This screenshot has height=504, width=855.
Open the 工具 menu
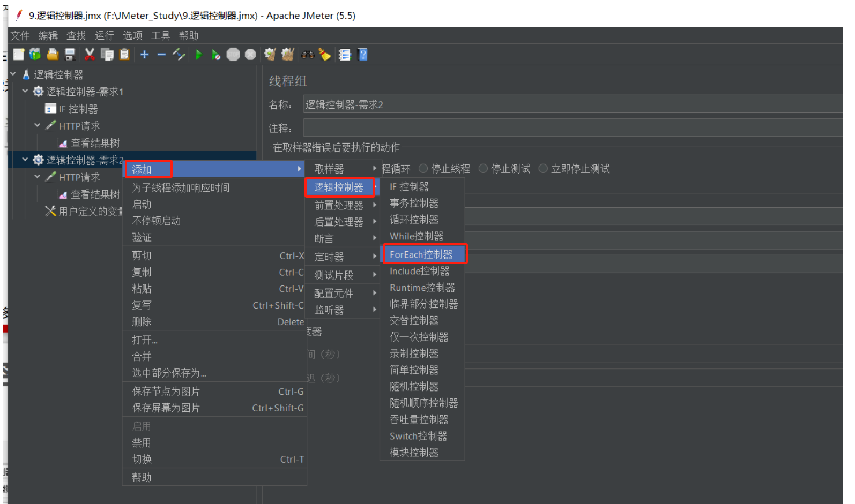(161, 35)
